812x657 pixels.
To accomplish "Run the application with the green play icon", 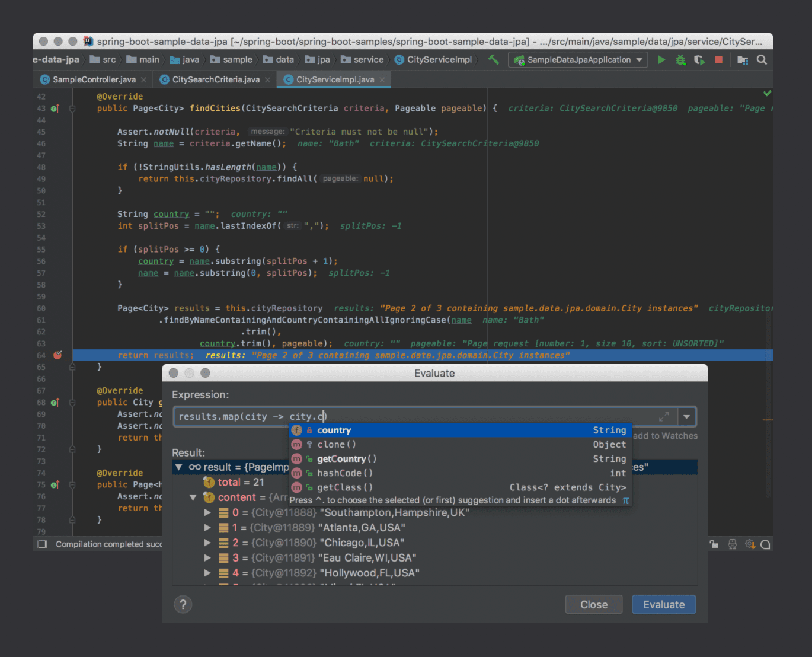I will pos(661,60).
